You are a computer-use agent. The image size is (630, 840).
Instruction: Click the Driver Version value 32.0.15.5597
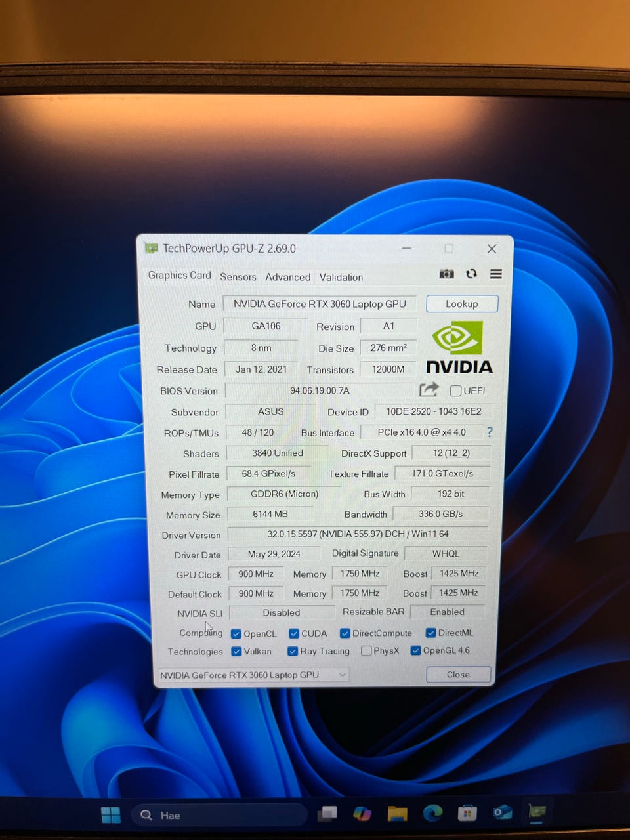[358, 534]
